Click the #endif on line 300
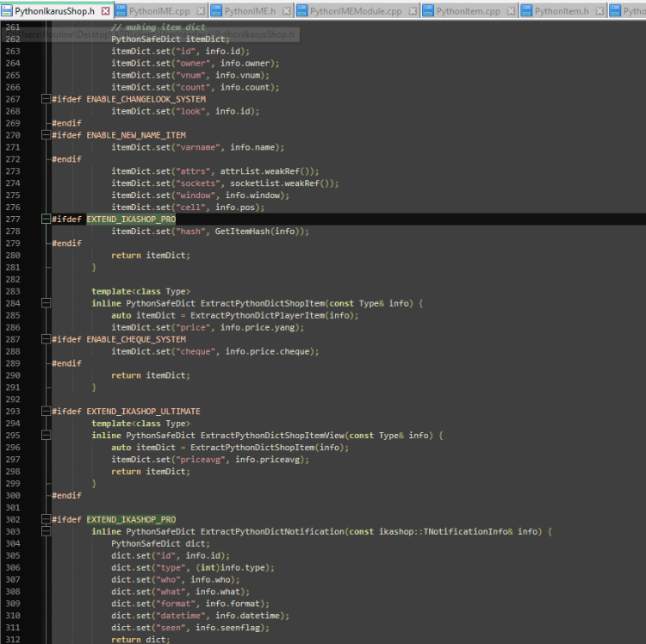 (66, 495)
